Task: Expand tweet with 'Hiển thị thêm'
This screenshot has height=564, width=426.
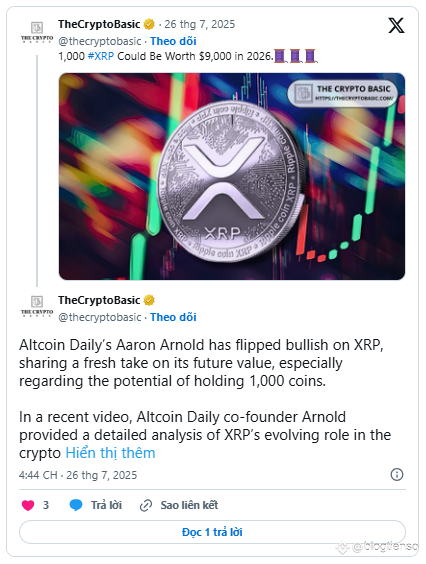Action: [x=110, y=453]
